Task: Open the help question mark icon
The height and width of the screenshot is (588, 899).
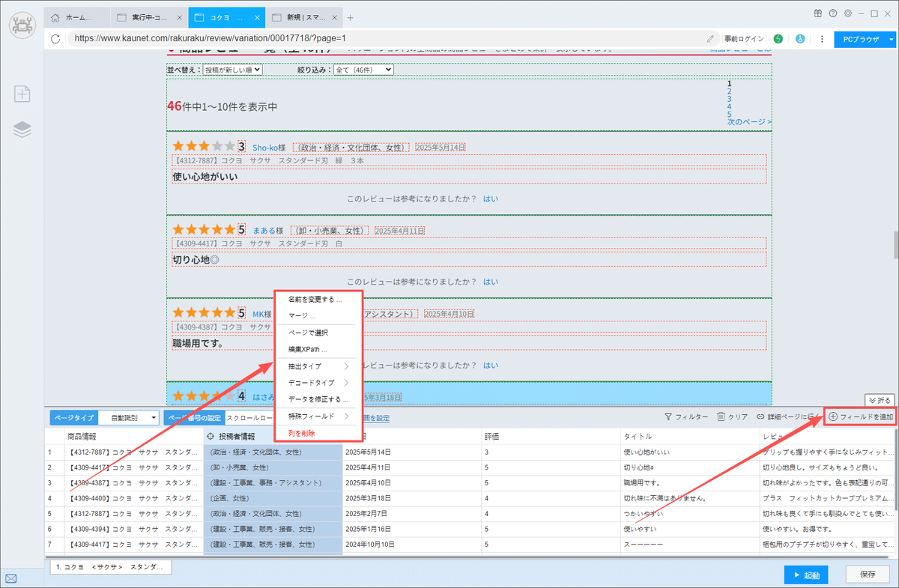Action: click(832, 13)
